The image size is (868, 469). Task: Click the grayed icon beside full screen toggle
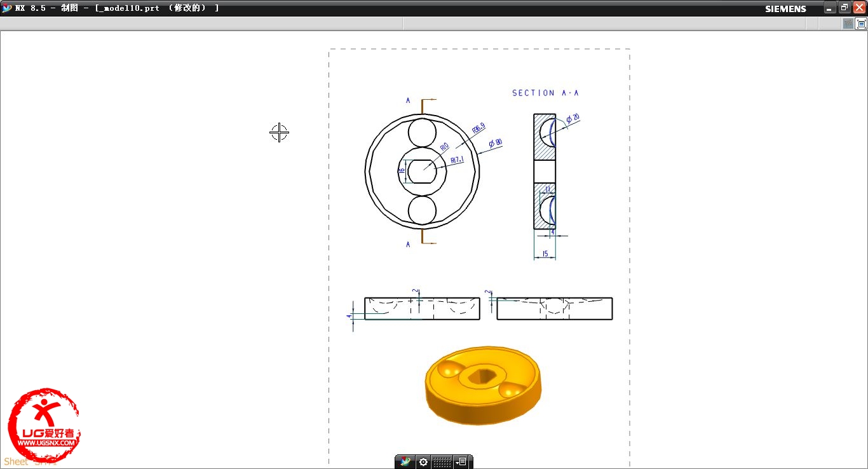(848, 24)
